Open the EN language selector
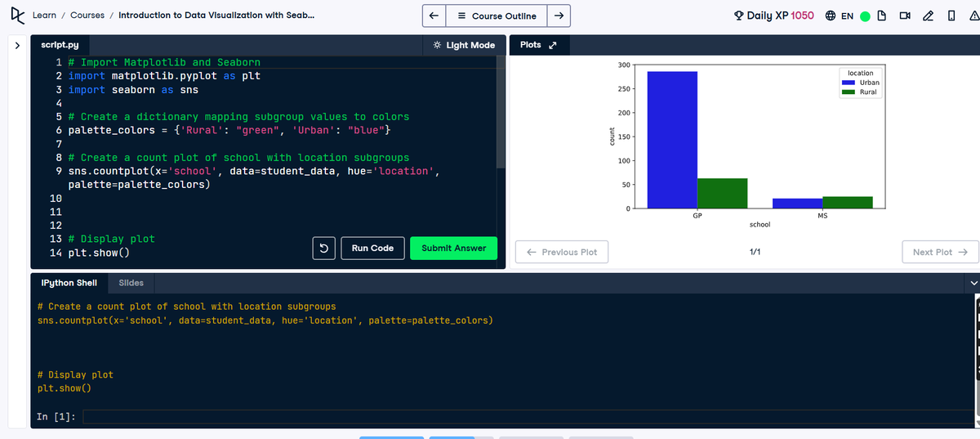The image size is (980, 439). [840, 16]
